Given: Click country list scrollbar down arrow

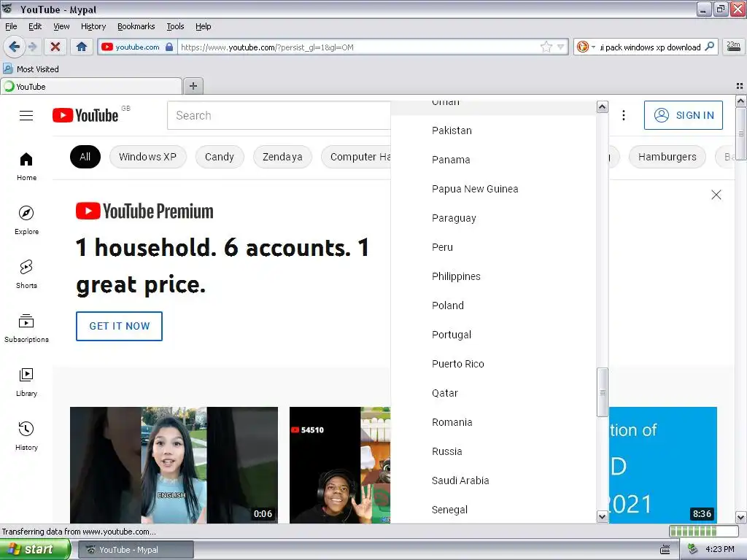Looking at the screenshot, I should [x=602, y=517].
